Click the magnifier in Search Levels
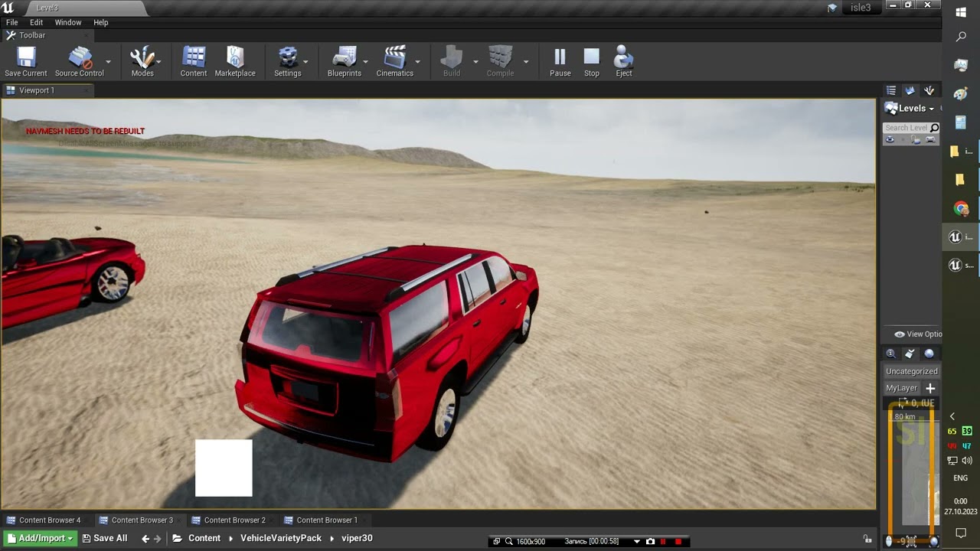 (x=934, y=128)
